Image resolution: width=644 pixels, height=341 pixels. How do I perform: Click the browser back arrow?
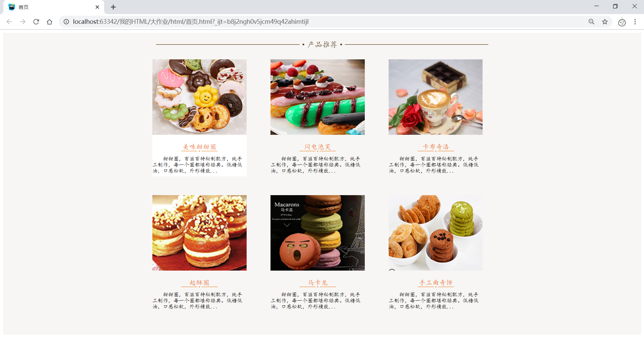[x=9, y=22]
